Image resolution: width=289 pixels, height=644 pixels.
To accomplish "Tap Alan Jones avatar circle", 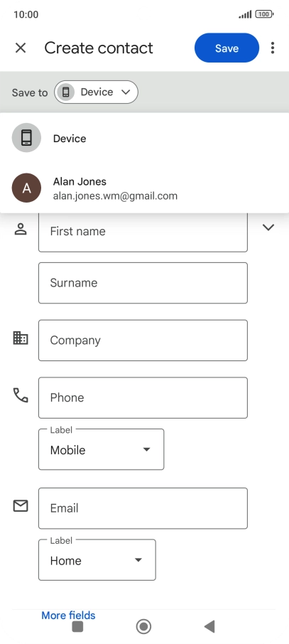I will [26, 188].
